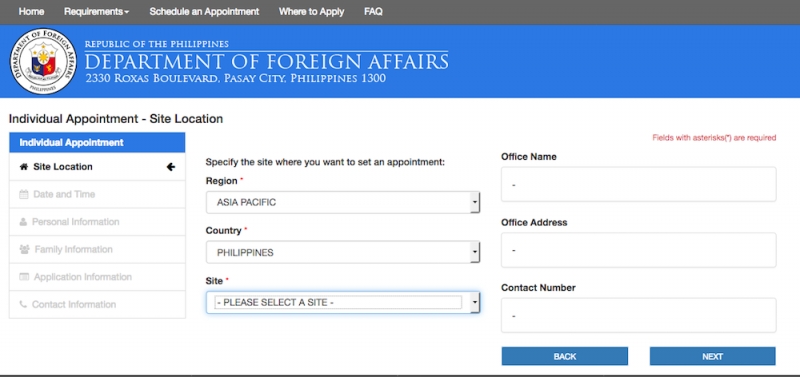Open the FAQ page

pos(373,11)
